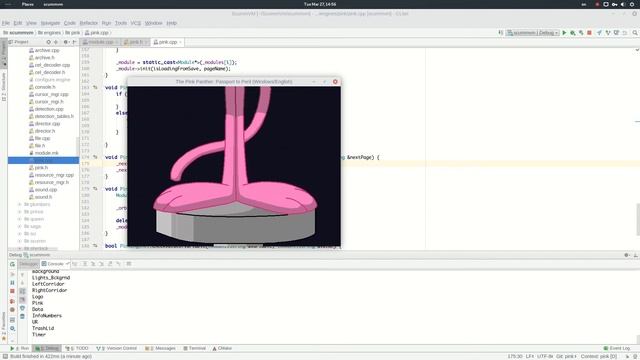Open the Event Log button
The image size is (640, 360).
pos(617,348)
